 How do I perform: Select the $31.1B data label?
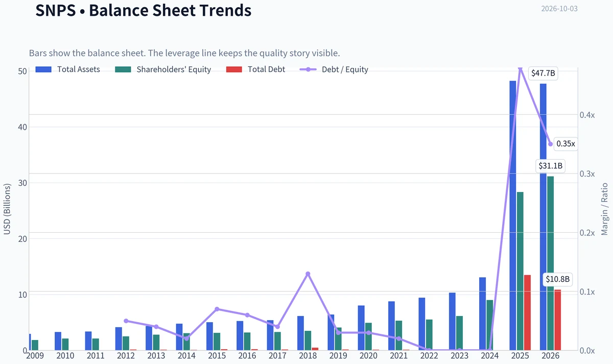[550, 165]
